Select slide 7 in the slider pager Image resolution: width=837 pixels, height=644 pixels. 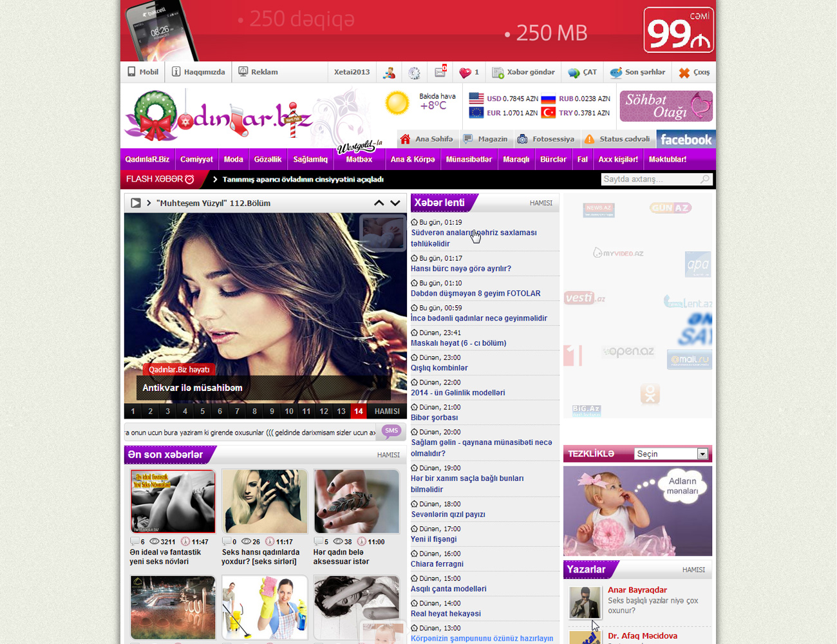coord(237,411)
